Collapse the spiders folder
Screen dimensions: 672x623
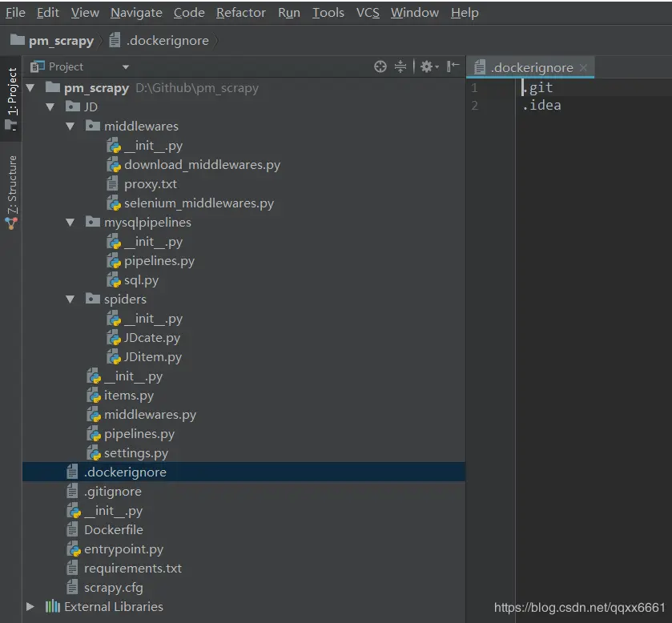coord(70,299)
